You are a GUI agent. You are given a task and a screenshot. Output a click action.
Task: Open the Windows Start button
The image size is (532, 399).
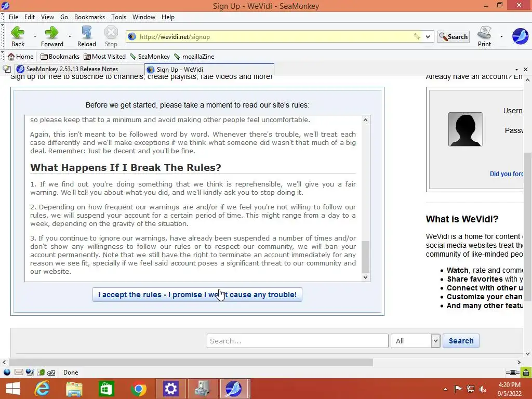13,389
